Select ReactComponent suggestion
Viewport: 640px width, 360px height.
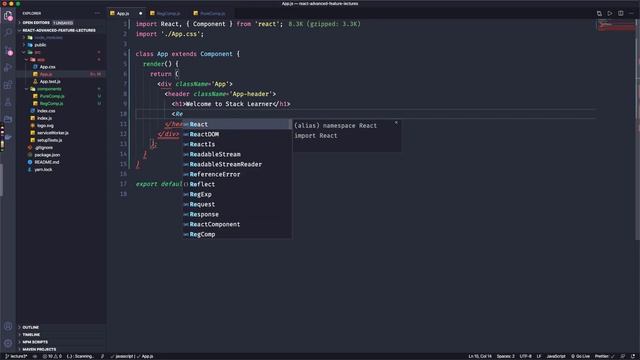point(237,224)
